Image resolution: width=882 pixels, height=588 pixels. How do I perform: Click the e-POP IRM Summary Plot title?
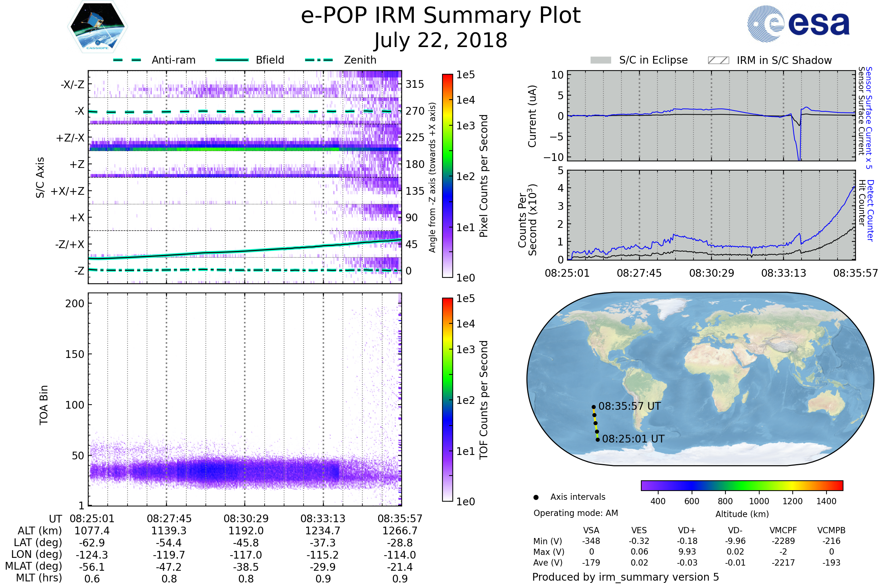(x=441, y=16)
